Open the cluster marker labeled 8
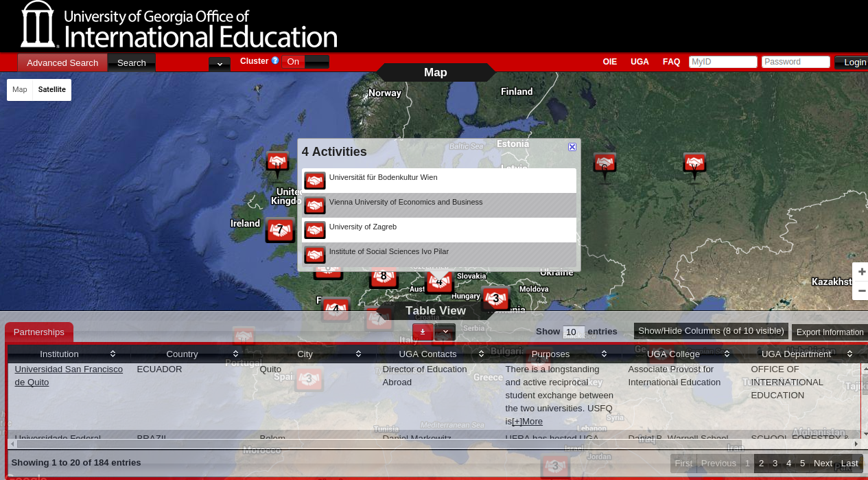This screenshot has width=868, height=480. (384, 277)
